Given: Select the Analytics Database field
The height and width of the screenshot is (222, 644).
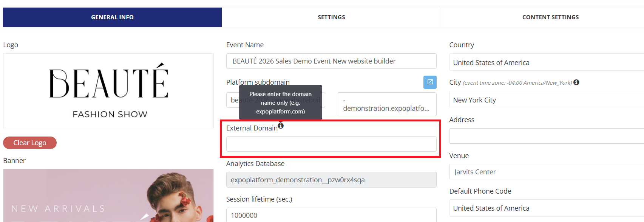Looking at the screenshot, I should (331, 180).
